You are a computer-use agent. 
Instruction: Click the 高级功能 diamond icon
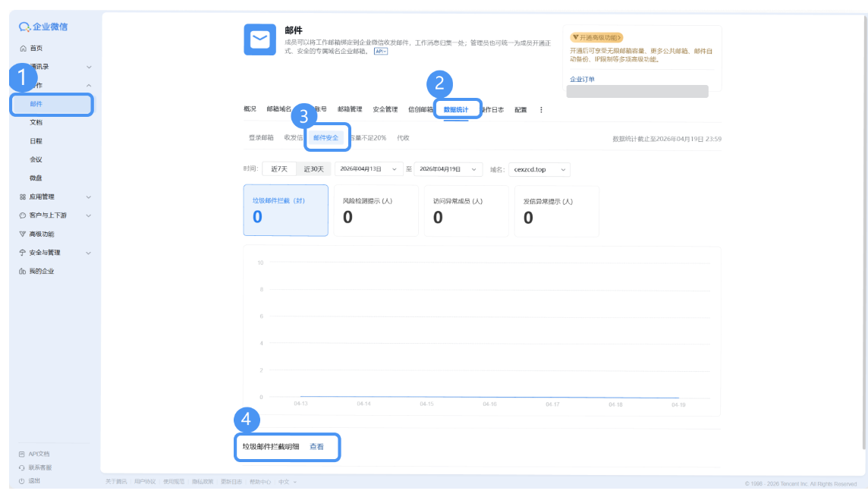pos(23,234)
